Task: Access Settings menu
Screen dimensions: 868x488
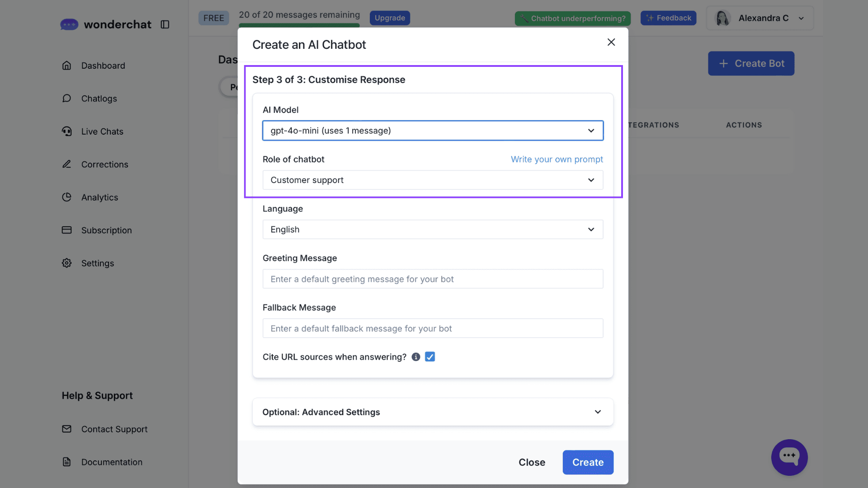Action: 97,263
